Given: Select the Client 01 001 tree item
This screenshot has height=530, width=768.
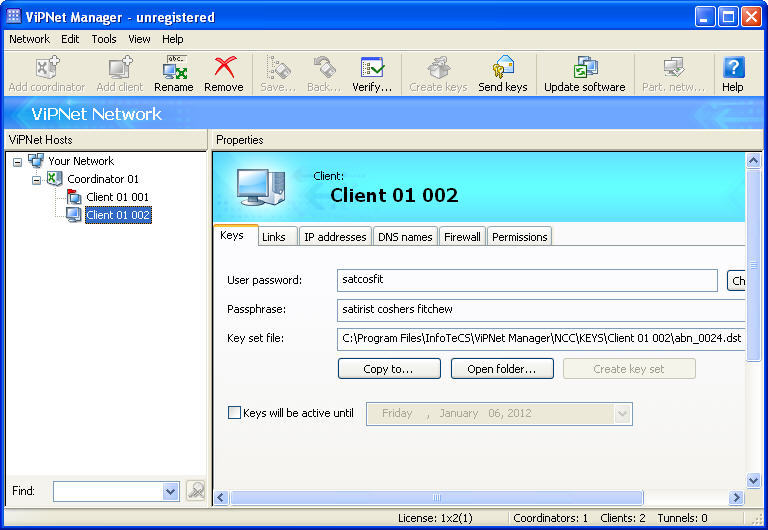Looking at the screenshot, I should click(x=118, y=197).
